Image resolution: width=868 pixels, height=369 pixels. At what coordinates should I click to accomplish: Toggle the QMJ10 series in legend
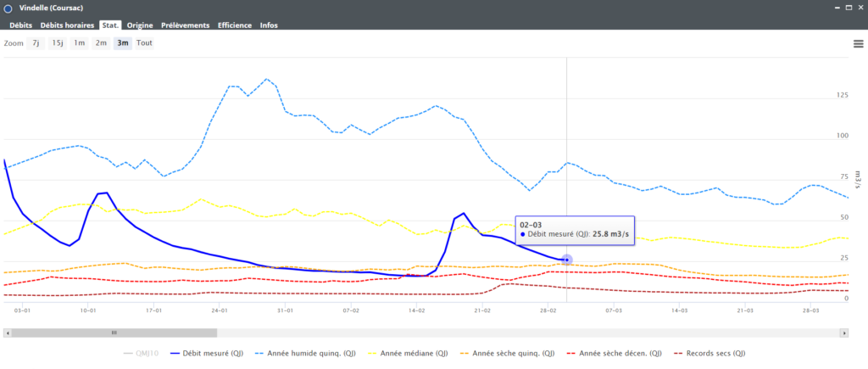140,353
